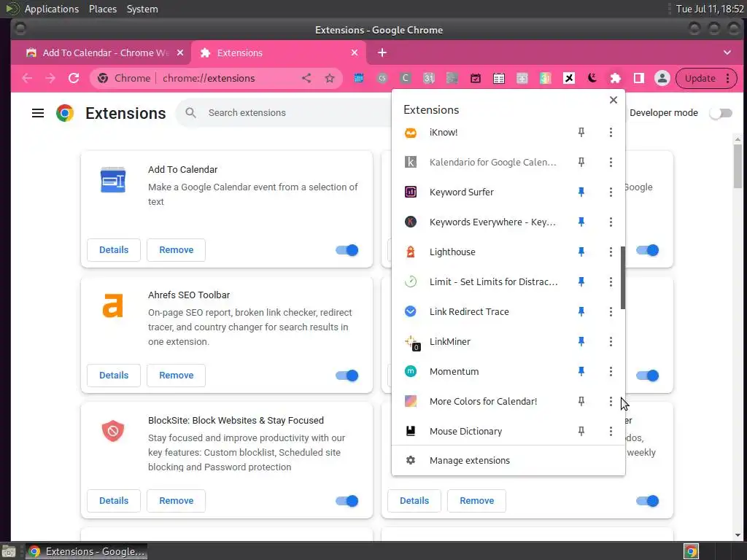The image size is (747, 560).
Task: Disable the Ahrefs SEO Toolbar extension
Action: (x=347, y=376)
